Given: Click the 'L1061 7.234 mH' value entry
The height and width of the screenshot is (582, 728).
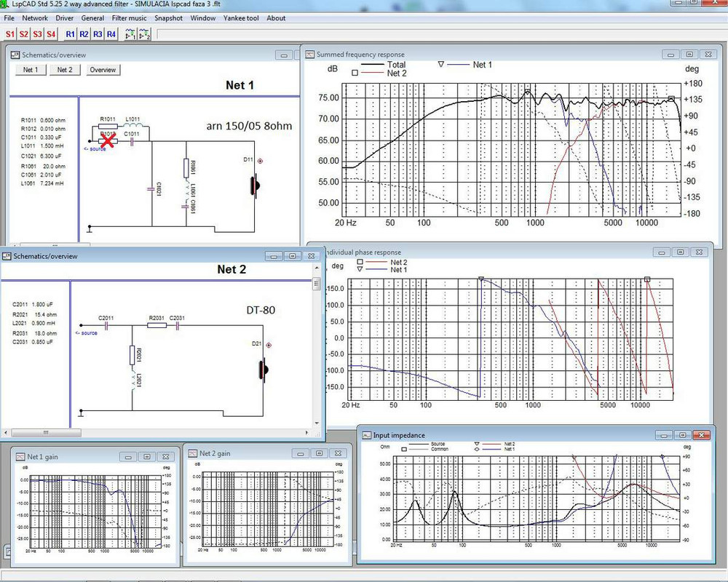Looking at the screenshot, I should click(x=43, y=183).
